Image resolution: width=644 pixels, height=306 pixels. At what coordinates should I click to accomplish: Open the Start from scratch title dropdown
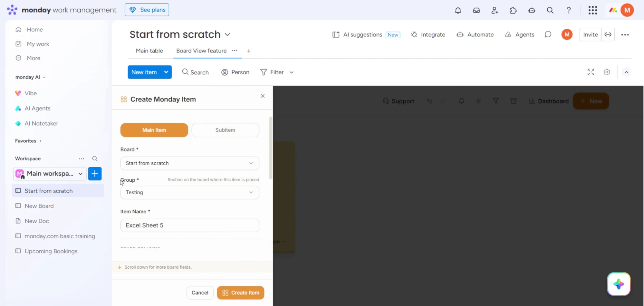(x=227, y=34)
